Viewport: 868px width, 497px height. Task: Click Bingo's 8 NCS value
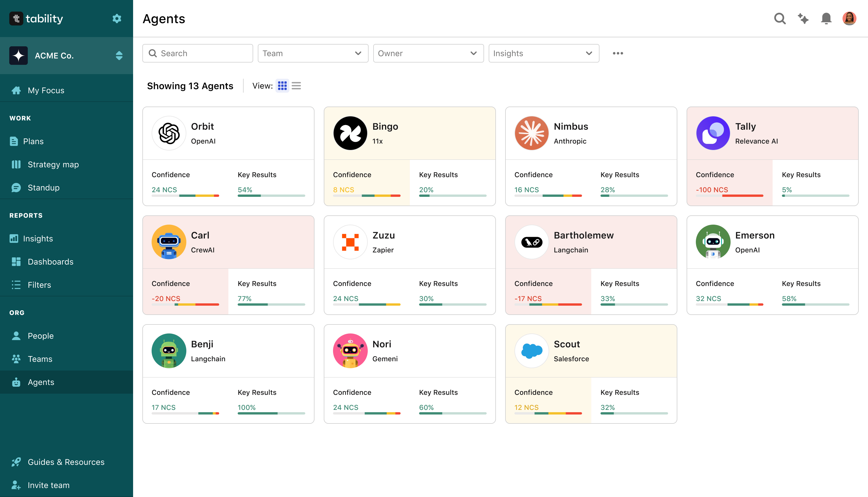coord(344,189)
